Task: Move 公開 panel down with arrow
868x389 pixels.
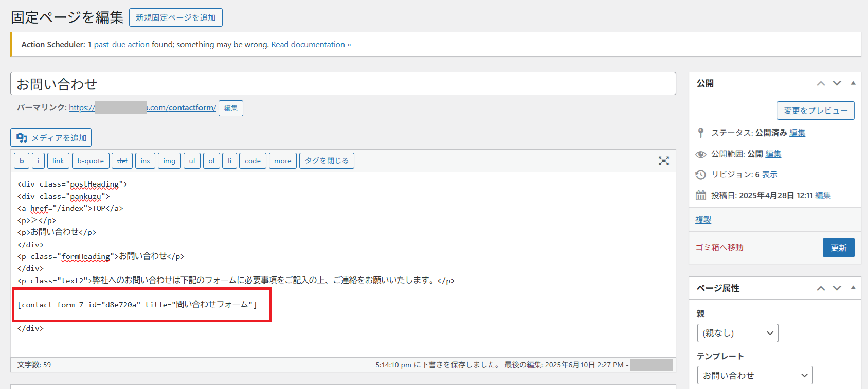Action: [x=837, y=83]
